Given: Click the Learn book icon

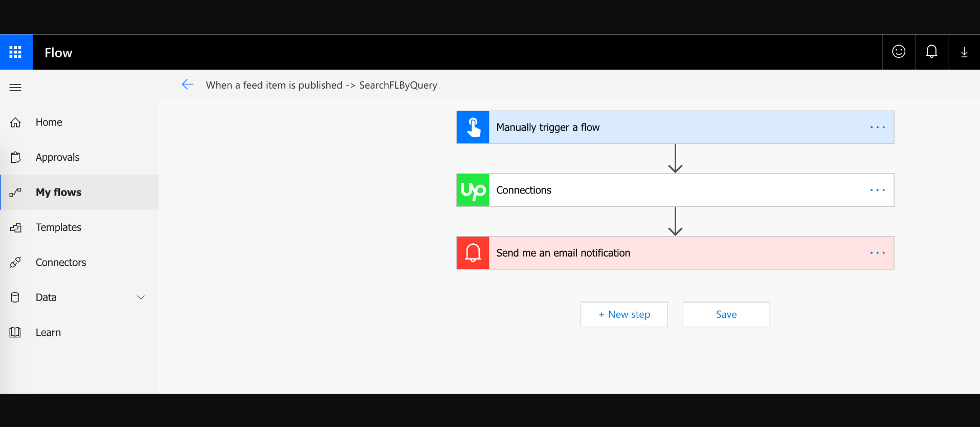Looking at the screenshot, I should pyautogui.click(x=15, y=332).
